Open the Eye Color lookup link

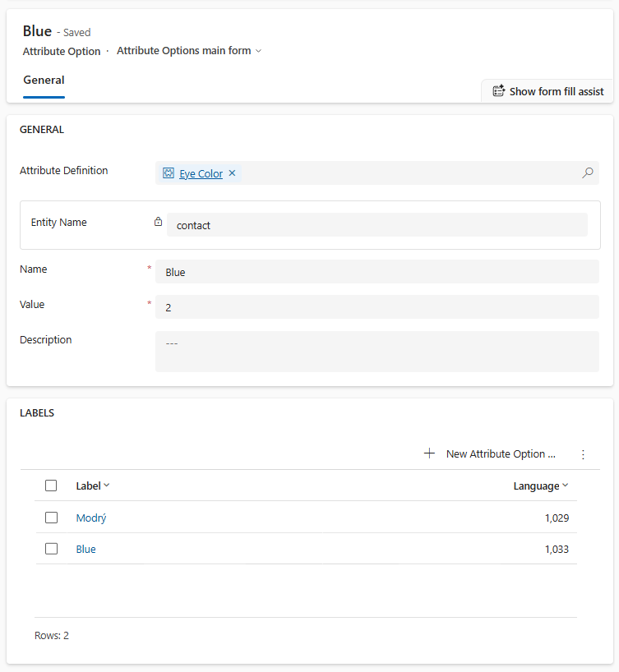pos(201,173)
